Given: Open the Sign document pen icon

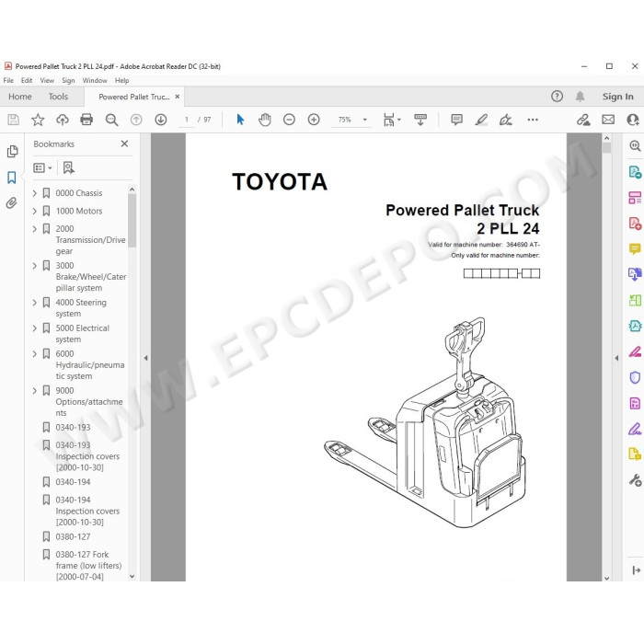Looking at the screenshot, I should [x=506, y=120].
